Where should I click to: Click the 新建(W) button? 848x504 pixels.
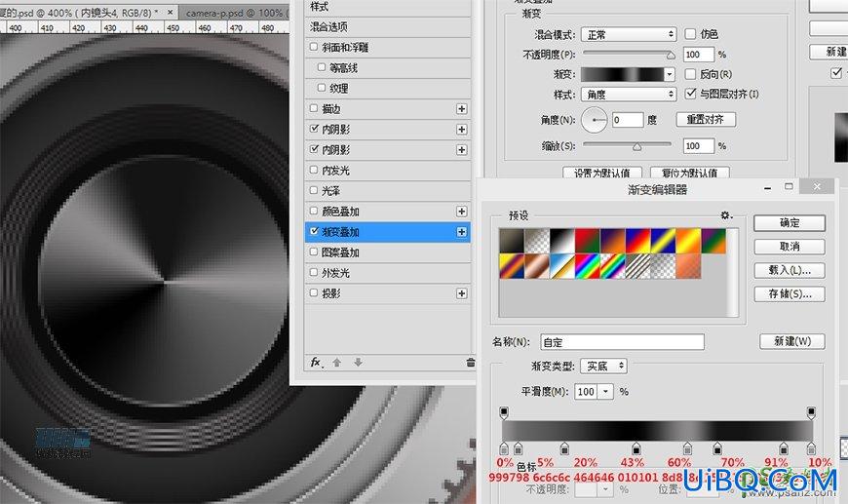click(792, 341)
